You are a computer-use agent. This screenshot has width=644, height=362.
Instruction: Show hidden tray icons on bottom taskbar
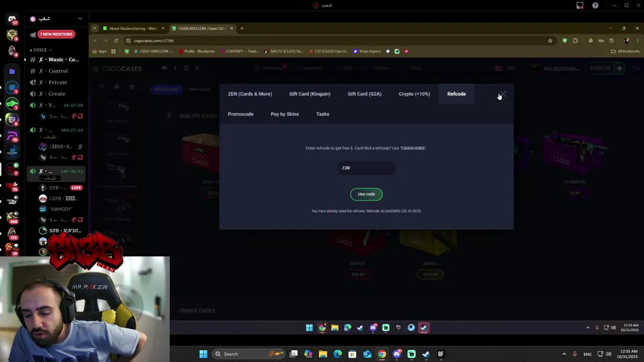tap(564, 354)
